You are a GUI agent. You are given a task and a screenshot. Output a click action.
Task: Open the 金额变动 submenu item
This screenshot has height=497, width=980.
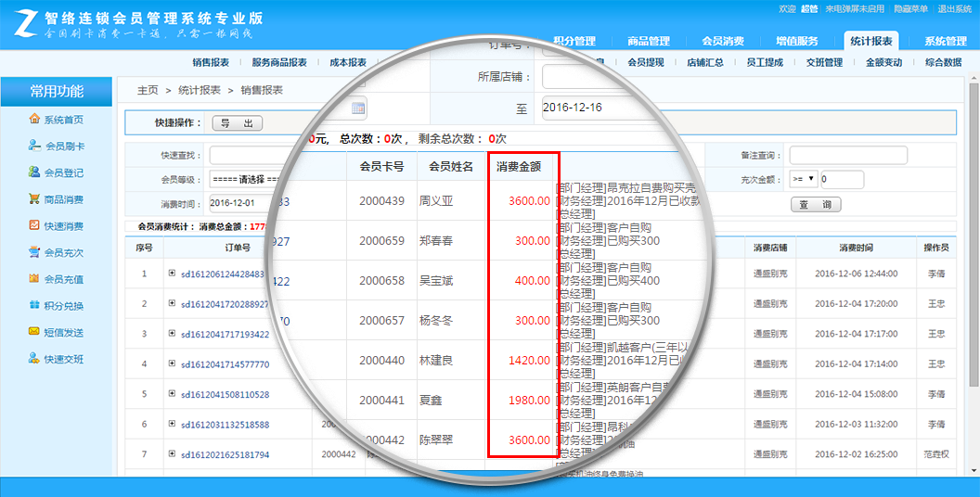[883, 62]
